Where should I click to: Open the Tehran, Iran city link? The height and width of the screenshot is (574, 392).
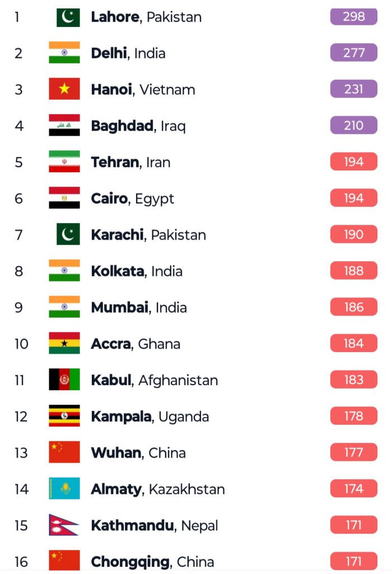(130, 162)
